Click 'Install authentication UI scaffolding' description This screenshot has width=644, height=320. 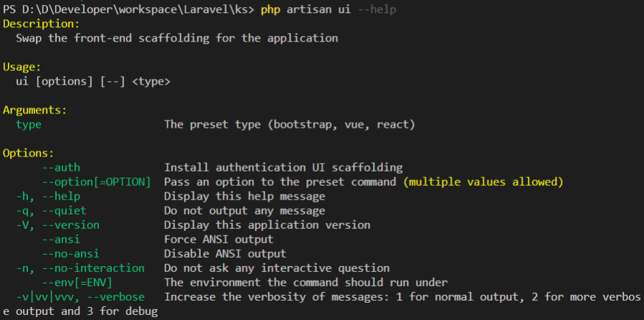[x=283, y=168]
